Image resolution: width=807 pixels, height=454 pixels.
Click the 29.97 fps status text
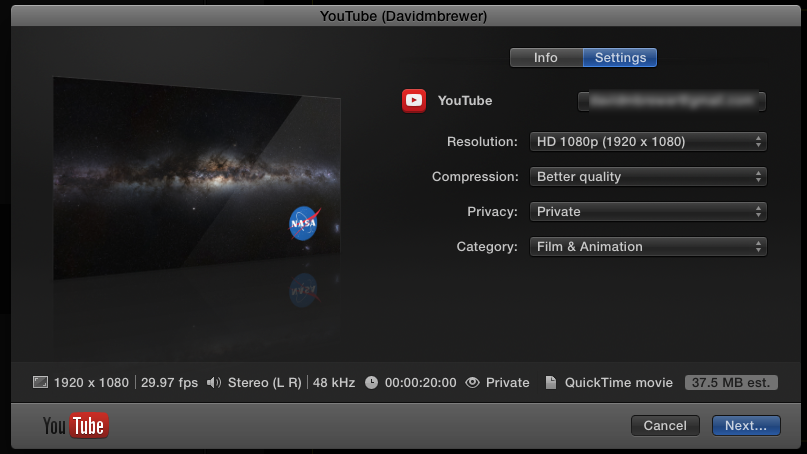[x=169, y=382]
